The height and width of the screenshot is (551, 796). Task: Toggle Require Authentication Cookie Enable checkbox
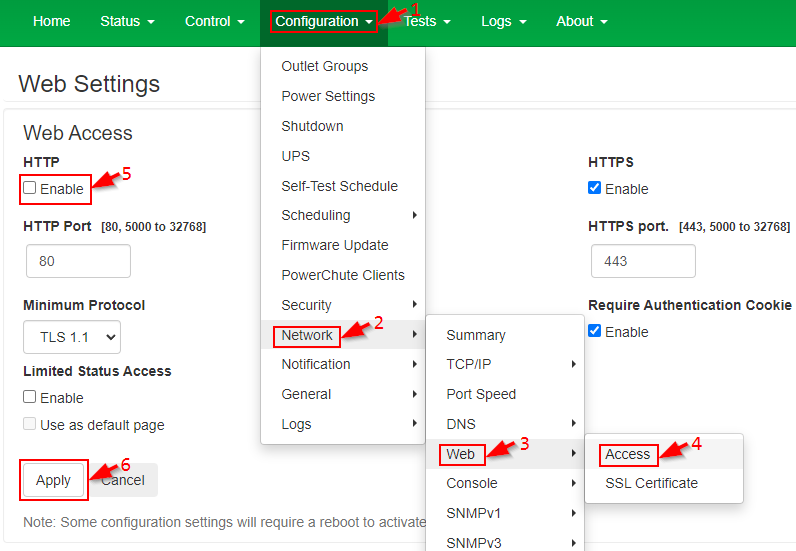(x=594, y=331)
